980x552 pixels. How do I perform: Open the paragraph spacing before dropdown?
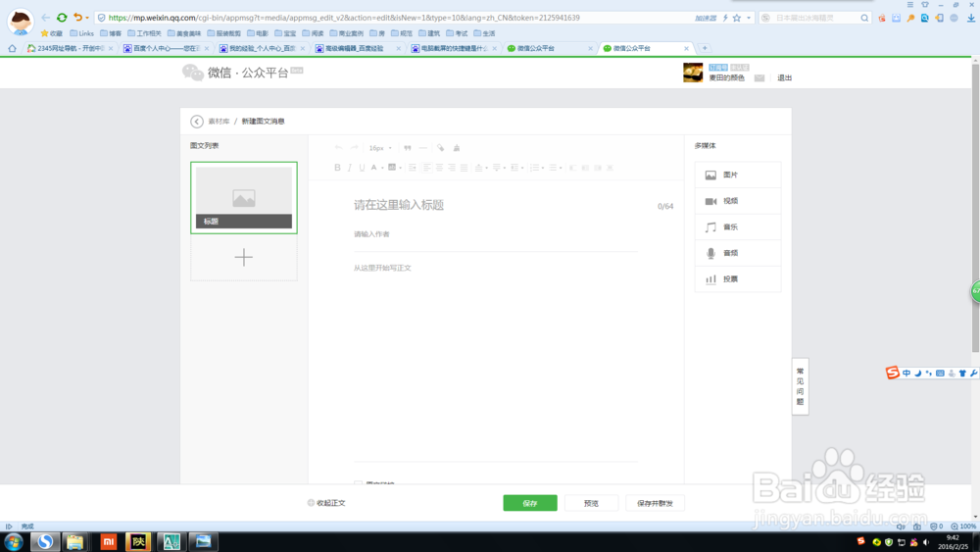pos(487,168)
